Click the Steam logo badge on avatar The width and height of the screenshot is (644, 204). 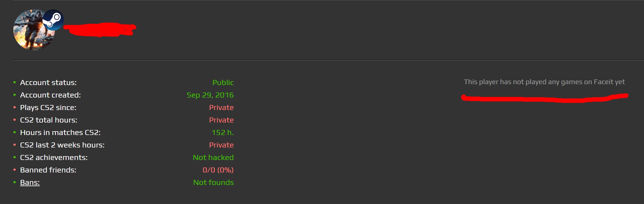coord(53,20)
